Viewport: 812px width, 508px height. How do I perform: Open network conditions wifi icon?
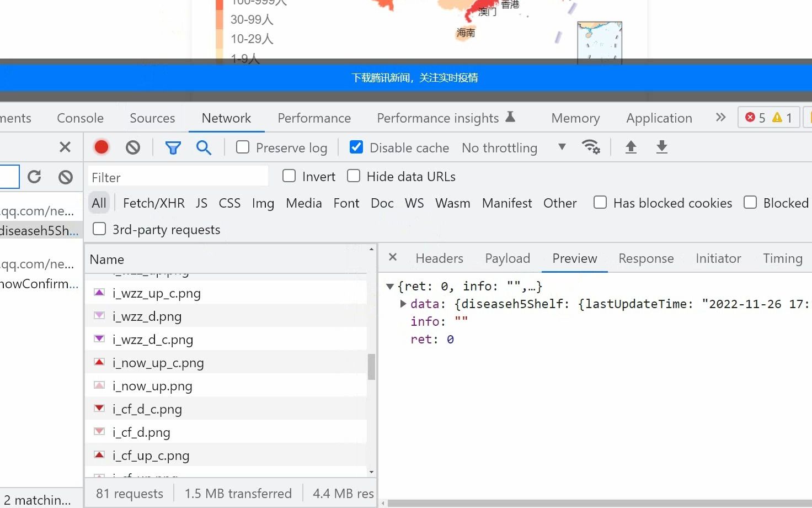point(591,147)
